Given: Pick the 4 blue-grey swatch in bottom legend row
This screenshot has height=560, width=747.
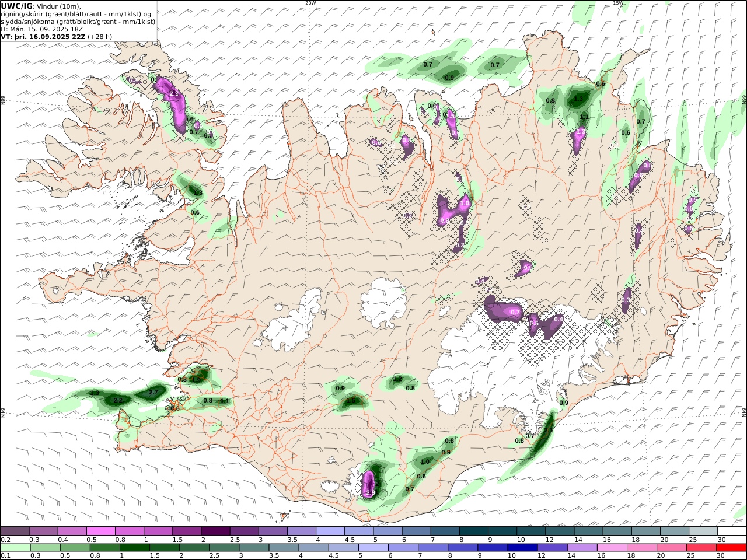Looking at the screenshot, I should pyautogui.click(x=313, y=548).
